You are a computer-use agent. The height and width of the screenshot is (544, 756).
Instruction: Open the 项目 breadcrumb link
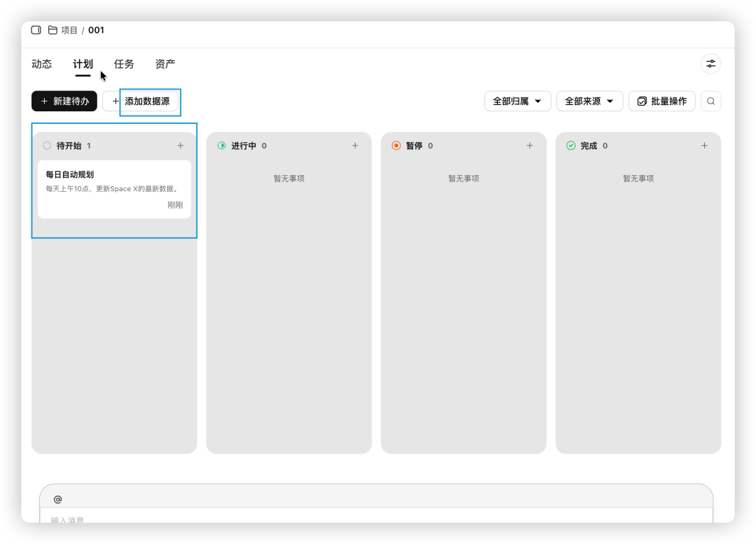pyautogui.click(x=69, y=30)
